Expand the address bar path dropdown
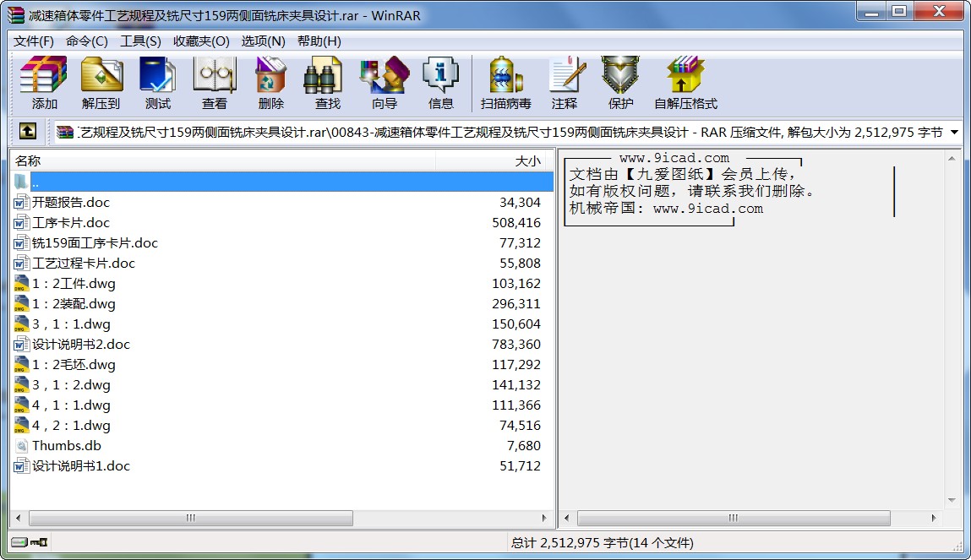 (x=954, y=132)
